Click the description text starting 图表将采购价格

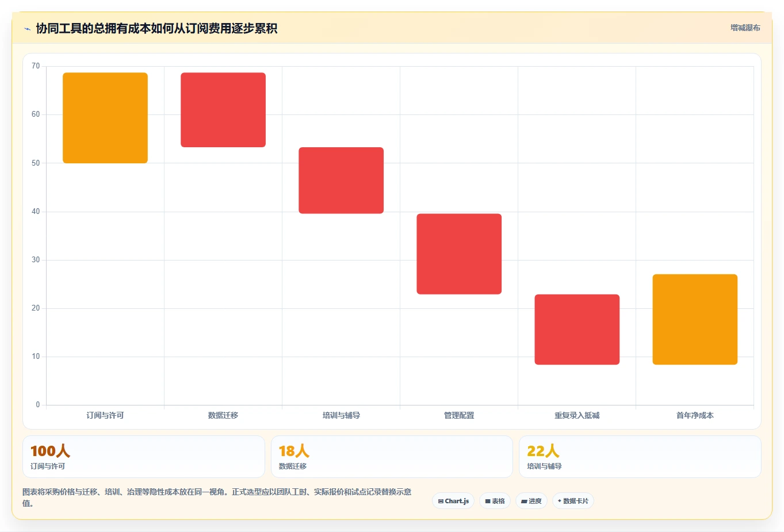[x=217, y=497]
